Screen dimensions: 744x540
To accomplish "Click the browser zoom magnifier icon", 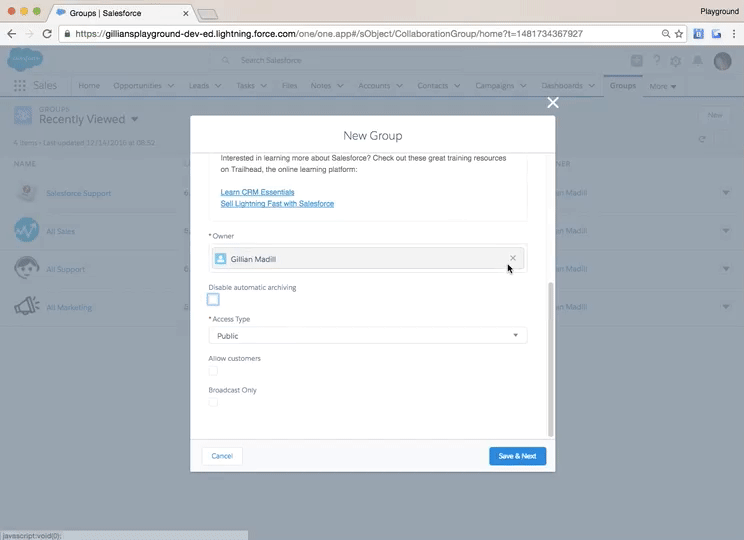I will (666, 34).
